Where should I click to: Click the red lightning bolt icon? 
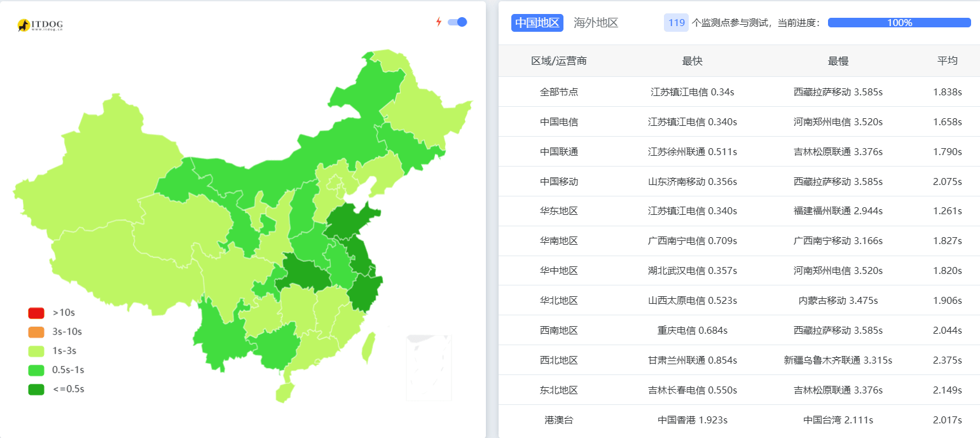438,22
